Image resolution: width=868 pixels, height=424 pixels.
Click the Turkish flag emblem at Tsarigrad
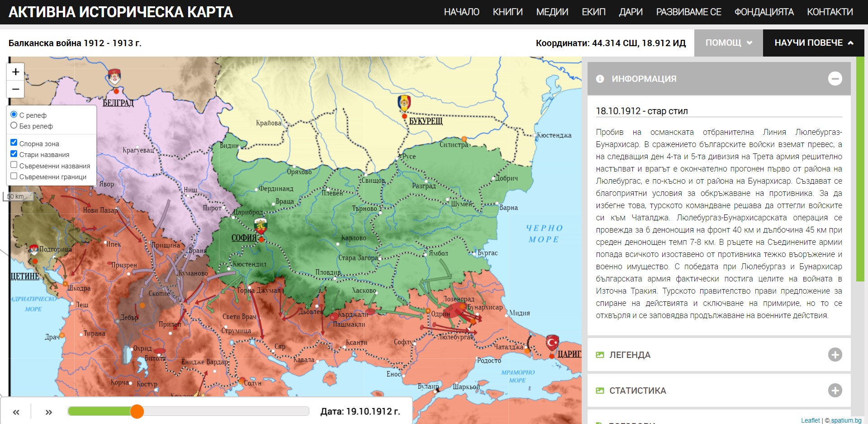pyautogui.click(x=552, y=343)
